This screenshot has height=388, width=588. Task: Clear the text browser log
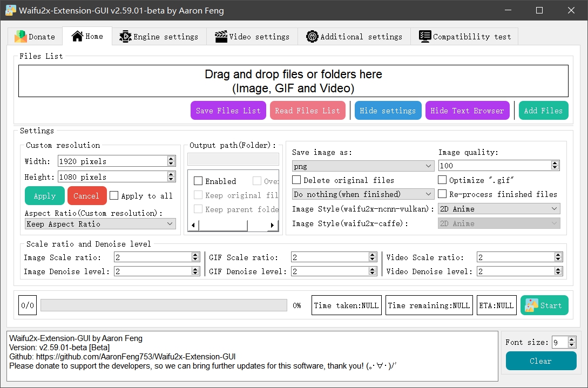[540, 360]
